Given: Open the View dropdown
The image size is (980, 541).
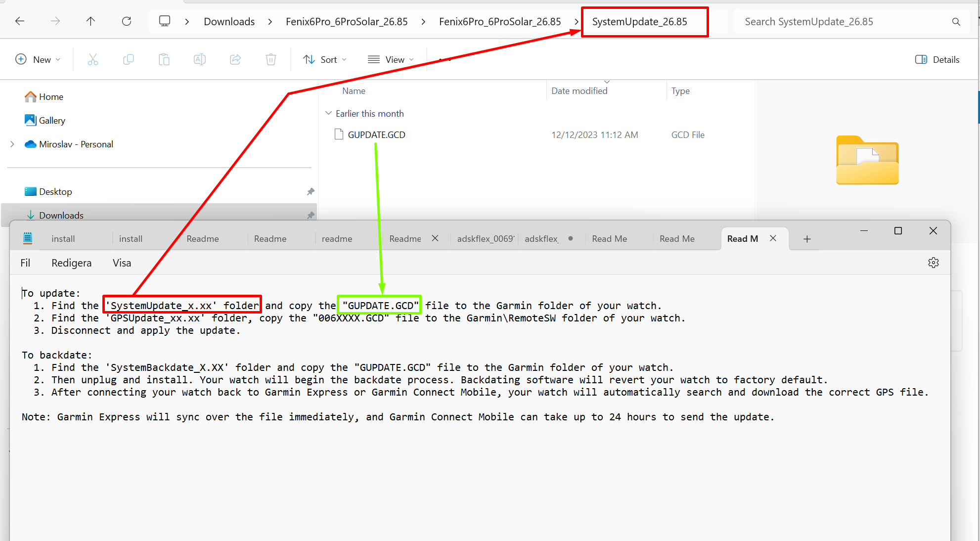Looking at the screenshot, I should click(391, 59).
